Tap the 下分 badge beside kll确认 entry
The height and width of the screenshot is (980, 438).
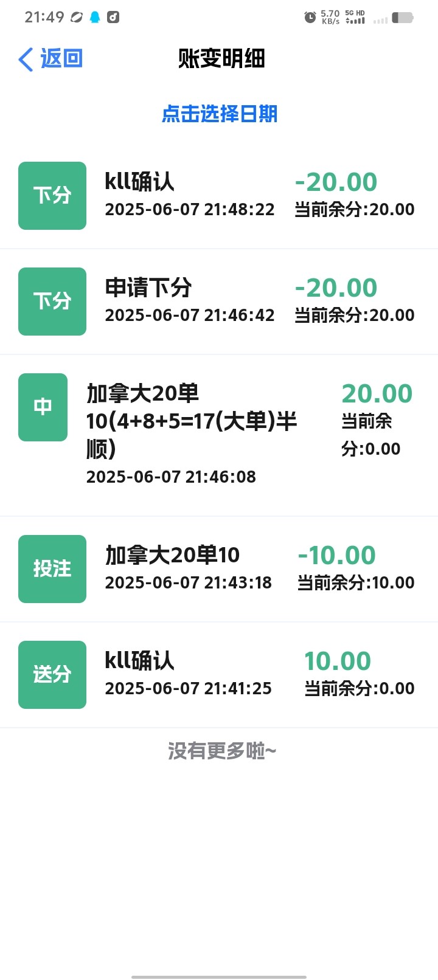point(52,196)
